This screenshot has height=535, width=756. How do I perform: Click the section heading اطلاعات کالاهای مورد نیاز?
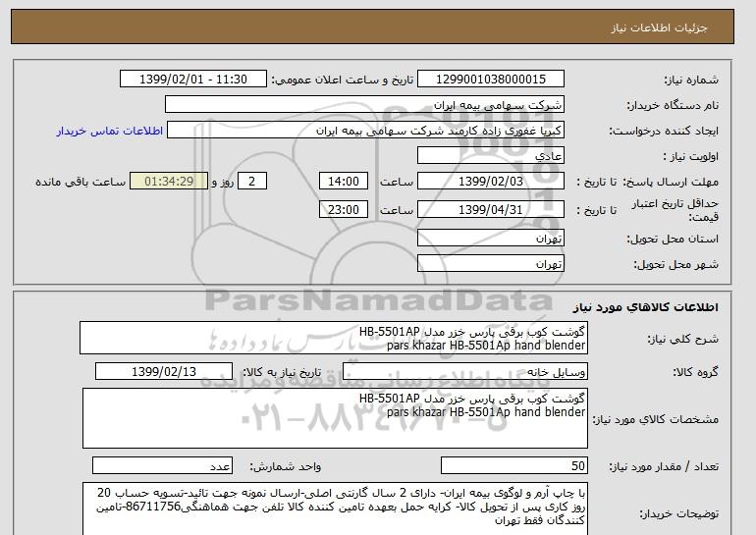click(x=646, y=307)
